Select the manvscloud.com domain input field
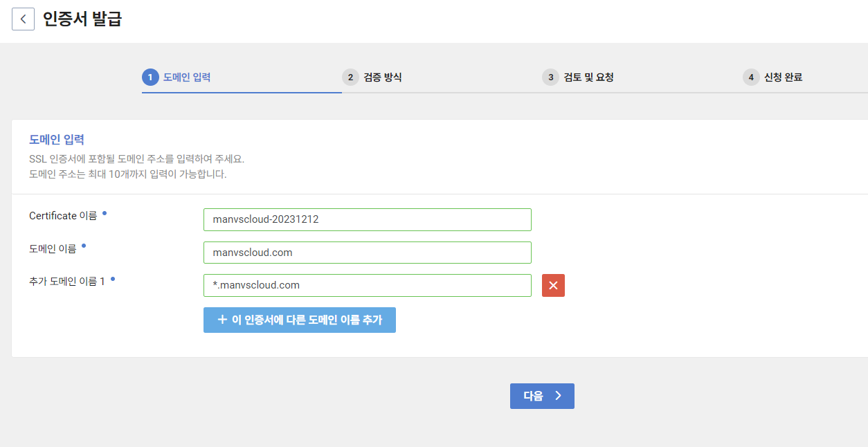 [x=367, y=252]
